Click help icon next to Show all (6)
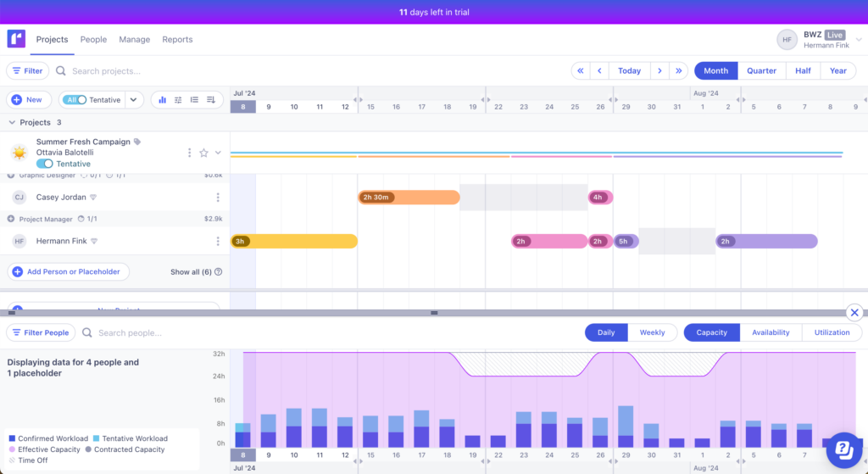Viewport: 868px width, 474px height. (x=218, y=272)
